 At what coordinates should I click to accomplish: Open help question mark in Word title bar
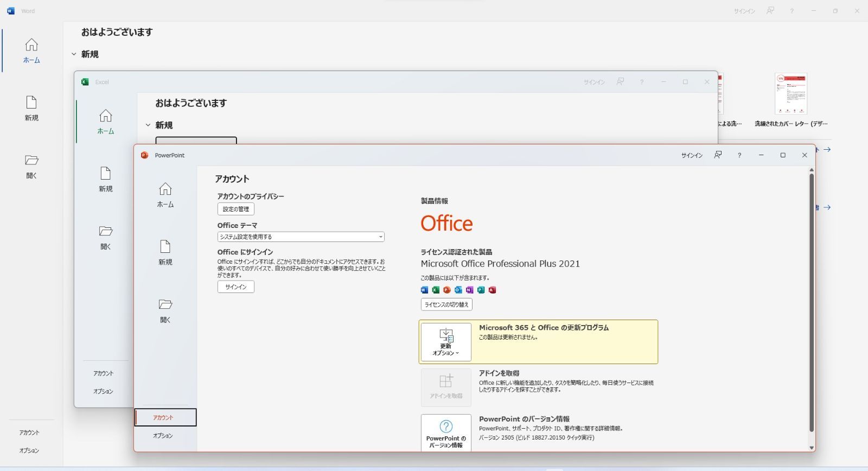pos(792,11)
